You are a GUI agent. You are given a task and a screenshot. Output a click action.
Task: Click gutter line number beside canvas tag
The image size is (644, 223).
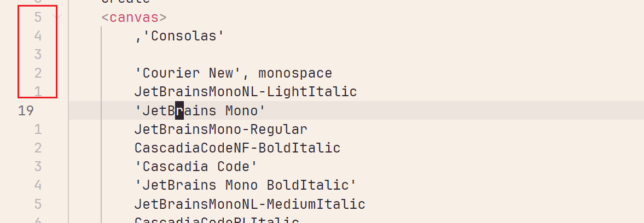[38, 17]
